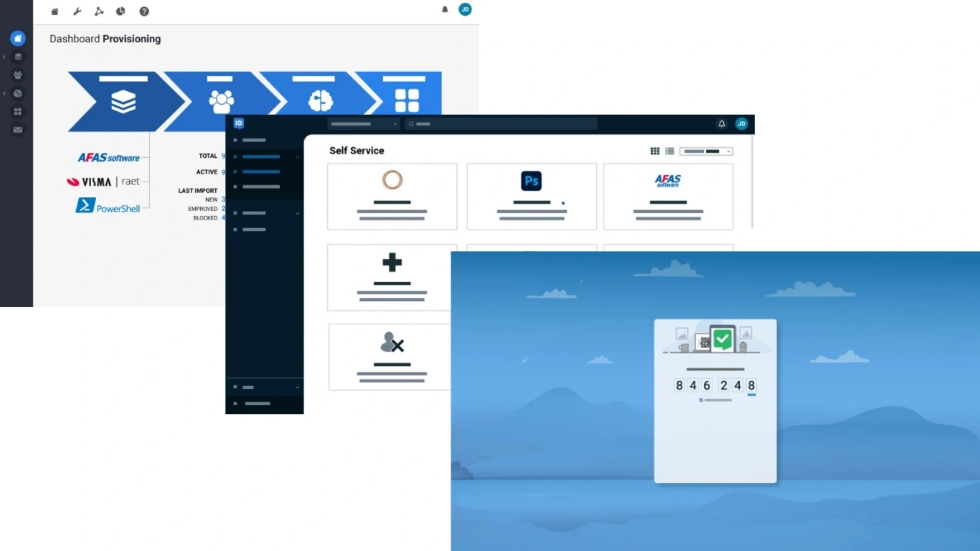Click the people group icon in sidebar

(x=18, y=75)
